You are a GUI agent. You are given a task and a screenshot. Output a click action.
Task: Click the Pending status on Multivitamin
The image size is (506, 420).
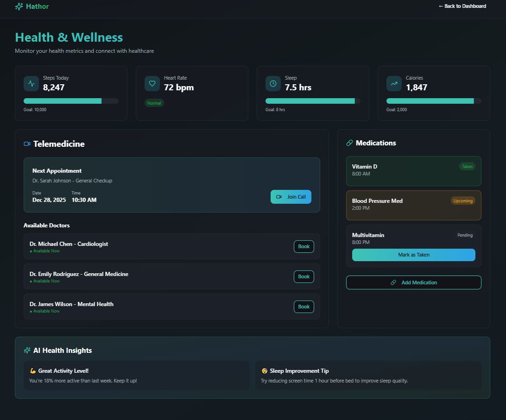click(x=465, y=235)
